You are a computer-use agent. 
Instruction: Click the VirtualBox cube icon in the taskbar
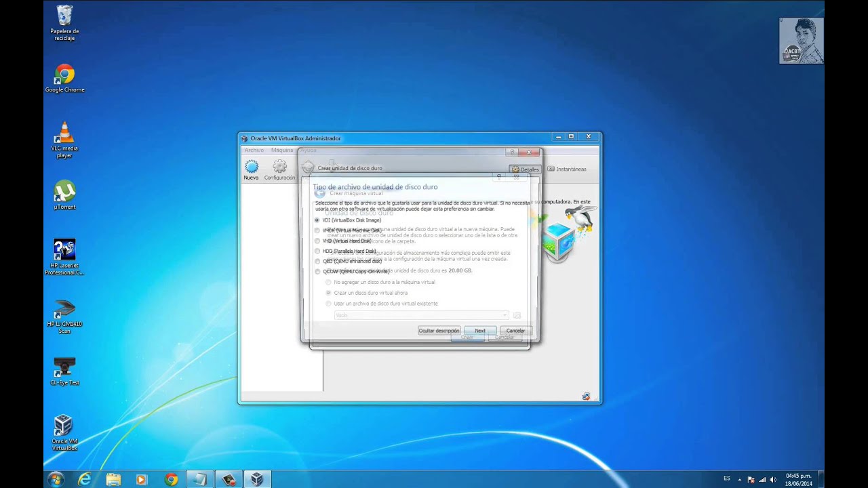click(x=257, y=479)
